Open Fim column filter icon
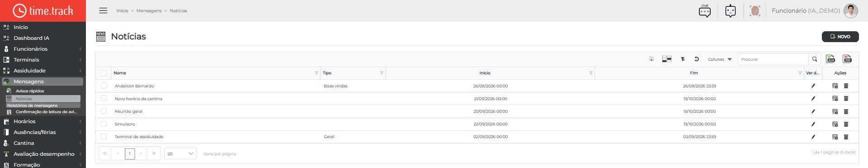The height and width of the screenshot is (168, 868). 800,73
